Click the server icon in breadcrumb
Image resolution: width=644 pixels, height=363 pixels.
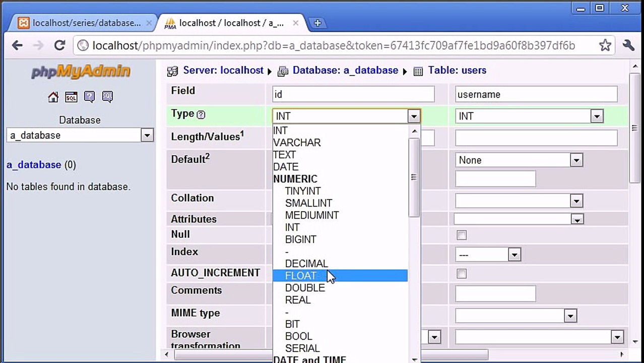172,71
